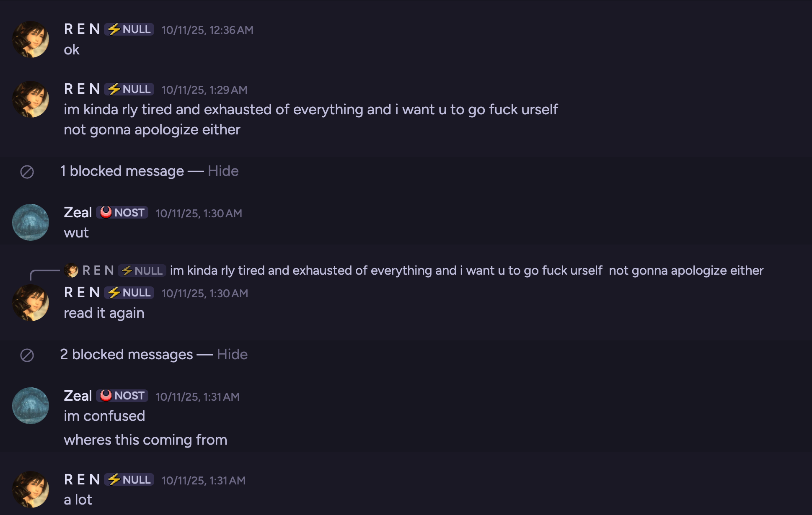The image size is (812, 515).
Task: Click the NULL badge inside the reply preview
Action: (142, 270)
